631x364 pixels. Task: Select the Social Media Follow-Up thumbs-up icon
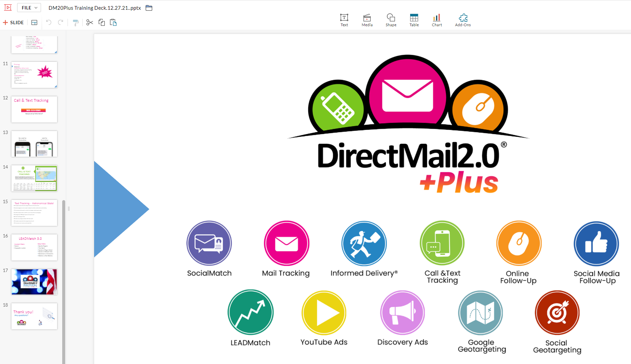pos(596,244)
